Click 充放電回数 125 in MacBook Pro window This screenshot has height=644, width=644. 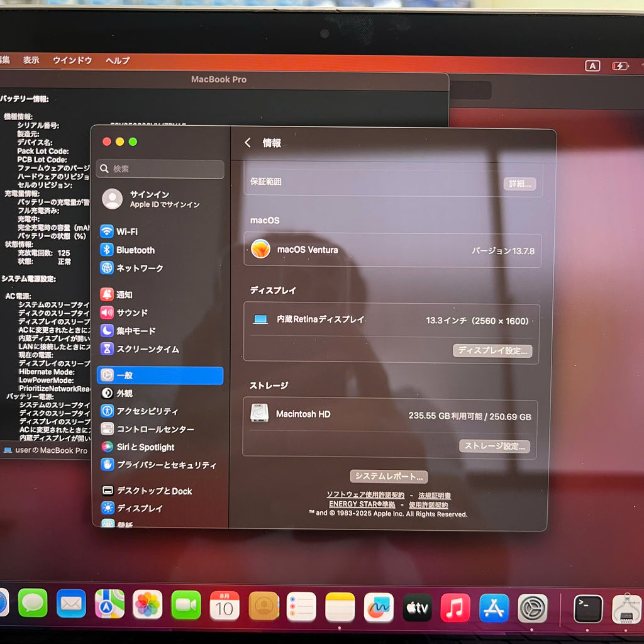tap(44, 253)
